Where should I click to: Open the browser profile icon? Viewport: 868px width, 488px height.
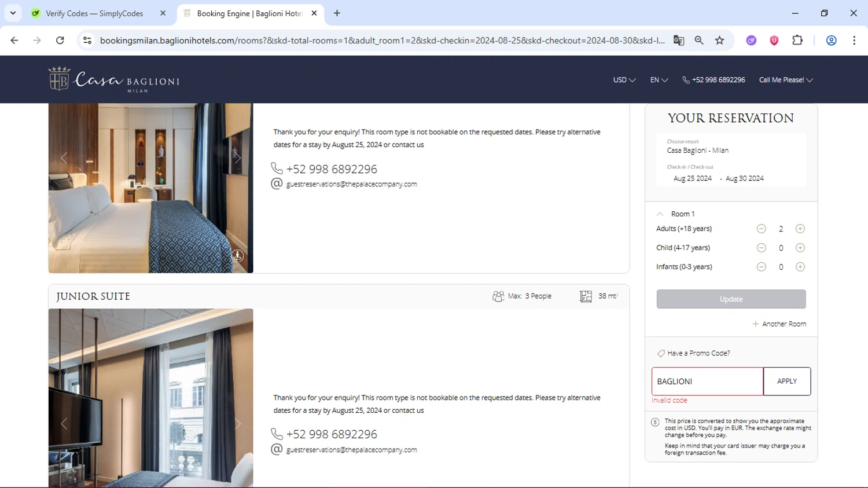pos(831,40)
